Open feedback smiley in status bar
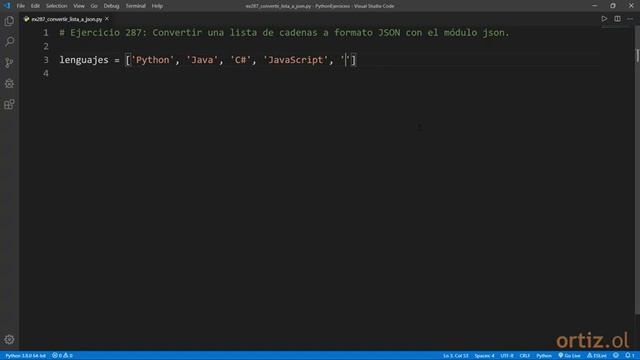640x360 pixels. coord(616,356)
